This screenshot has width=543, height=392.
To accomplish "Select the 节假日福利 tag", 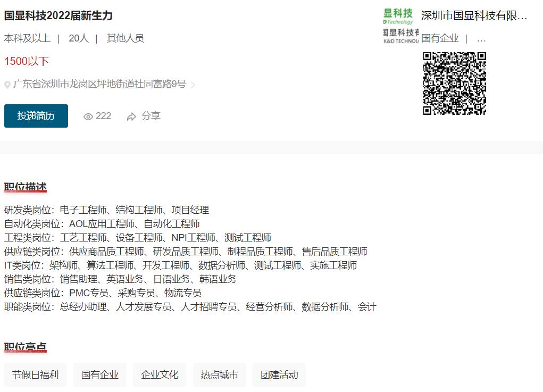I will point(35,374).
